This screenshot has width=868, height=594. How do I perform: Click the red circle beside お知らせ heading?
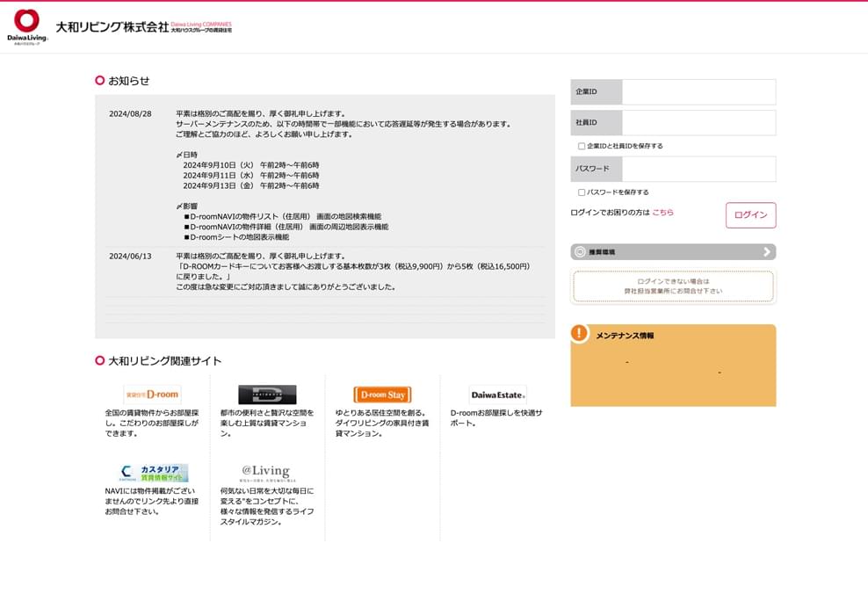[99, 80]
